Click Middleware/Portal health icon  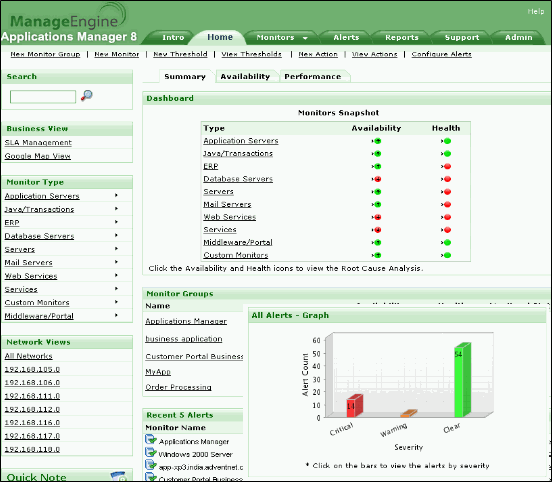(x=446, y=243)
